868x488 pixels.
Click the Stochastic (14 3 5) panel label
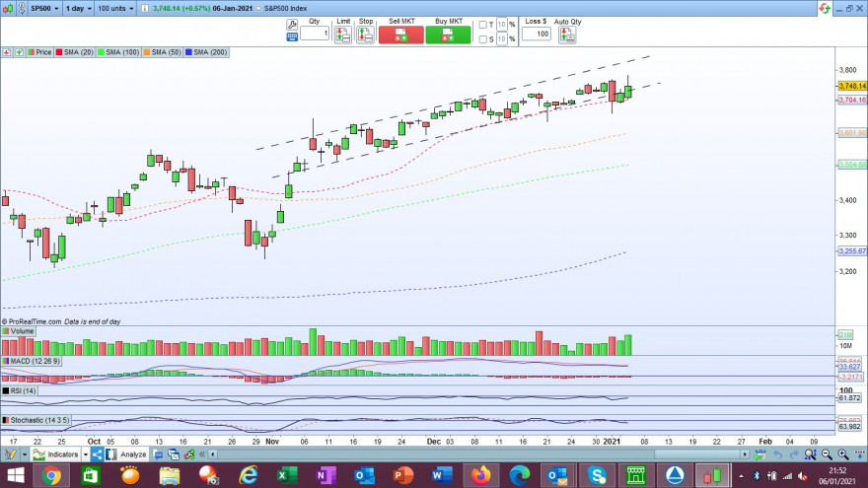pos(36,420)
